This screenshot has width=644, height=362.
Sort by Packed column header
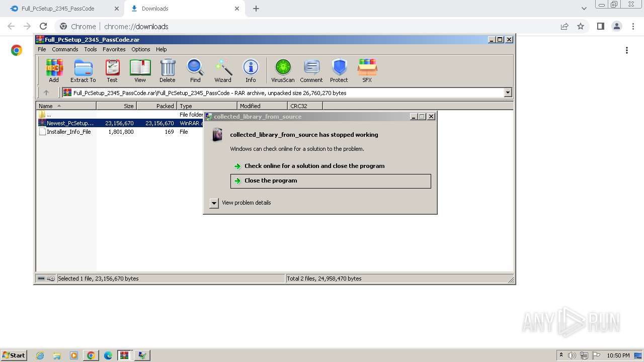(x=156, y=106)
